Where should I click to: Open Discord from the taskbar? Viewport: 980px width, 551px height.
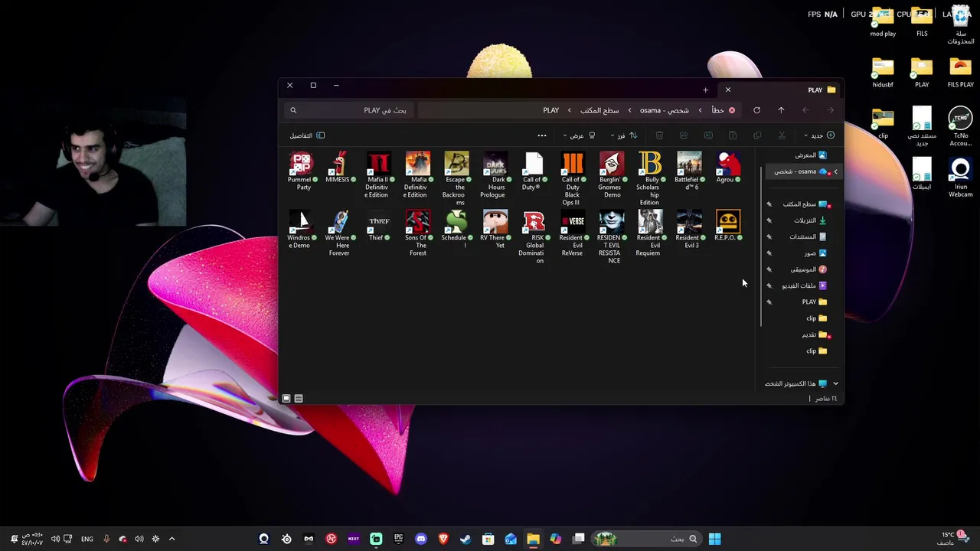click(420, 539)
